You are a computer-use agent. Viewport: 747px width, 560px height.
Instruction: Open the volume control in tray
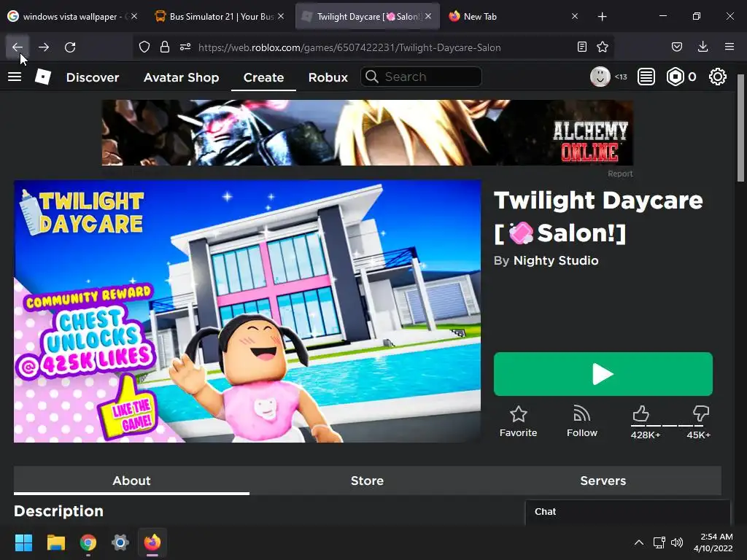pos(677,542)
